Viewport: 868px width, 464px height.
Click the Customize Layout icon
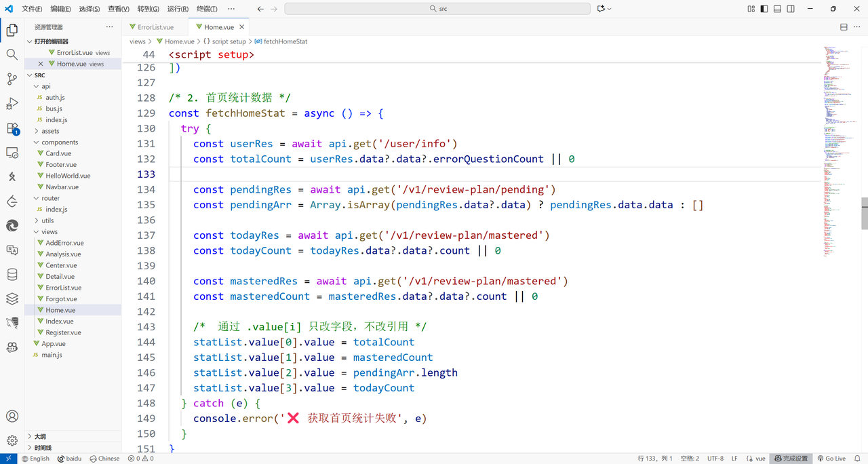751,9
